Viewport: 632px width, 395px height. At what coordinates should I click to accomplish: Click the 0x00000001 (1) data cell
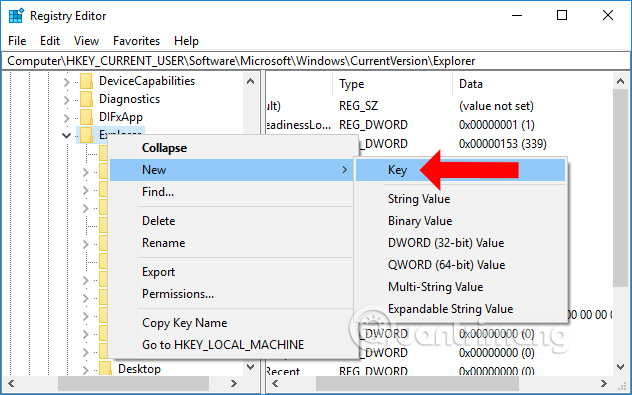(x=497, y=125)
